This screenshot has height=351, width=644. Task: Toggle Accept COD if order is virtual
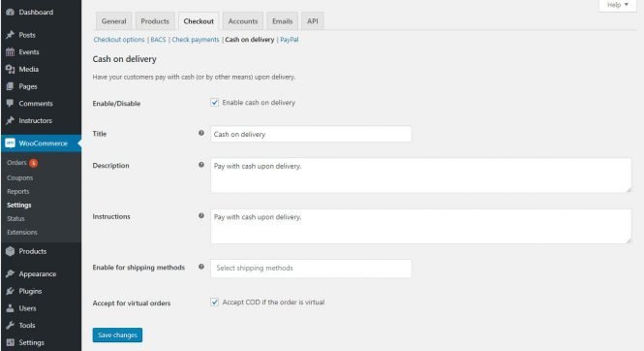[214, 303]
